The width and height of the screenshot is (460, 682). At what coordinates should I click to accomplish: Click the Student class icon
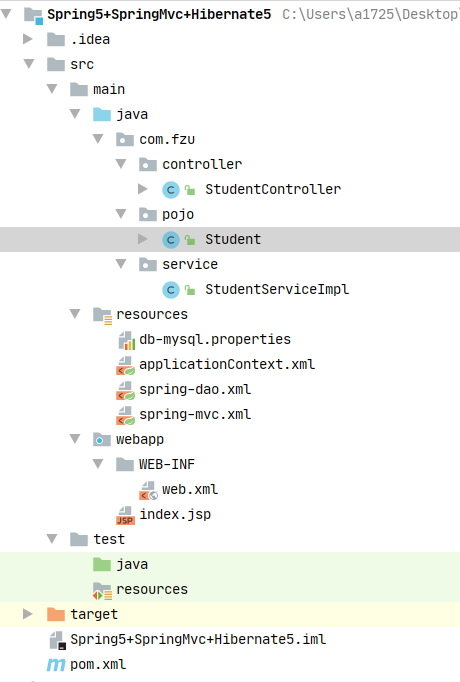coord(171,240)
